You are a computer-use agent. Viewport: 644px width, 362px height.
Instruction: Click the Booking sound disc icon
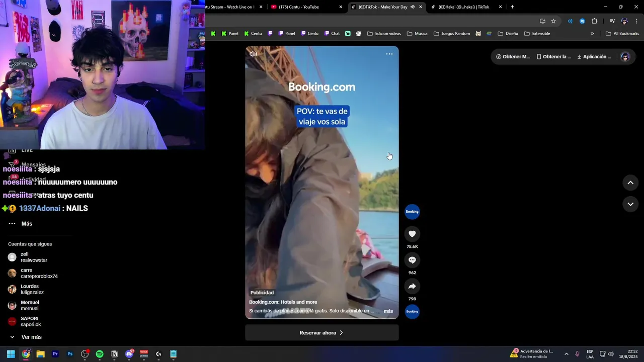(412, 312)
